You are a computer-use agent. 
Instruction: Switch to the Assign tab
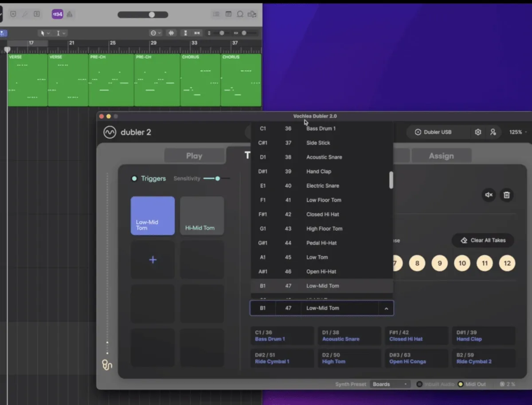click(441, 156)
